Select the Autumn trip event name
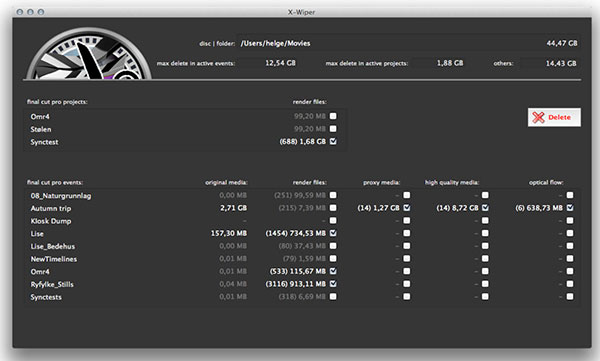600x361 pixels. tap(51, 209)
